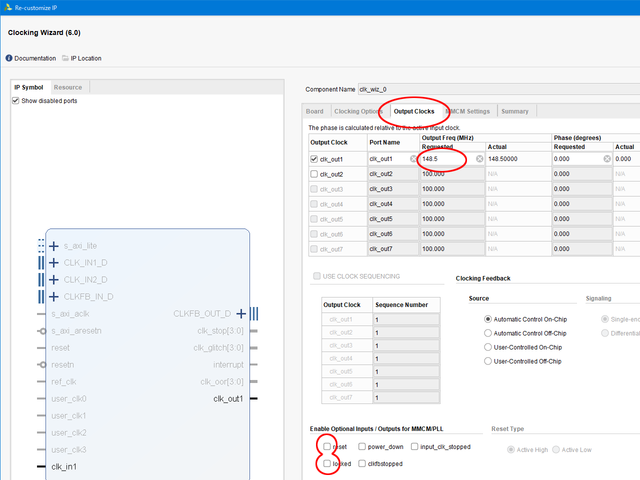The image size is (640, 480).
Task: Switch to the Resource tab
Action: pos(68,87)
